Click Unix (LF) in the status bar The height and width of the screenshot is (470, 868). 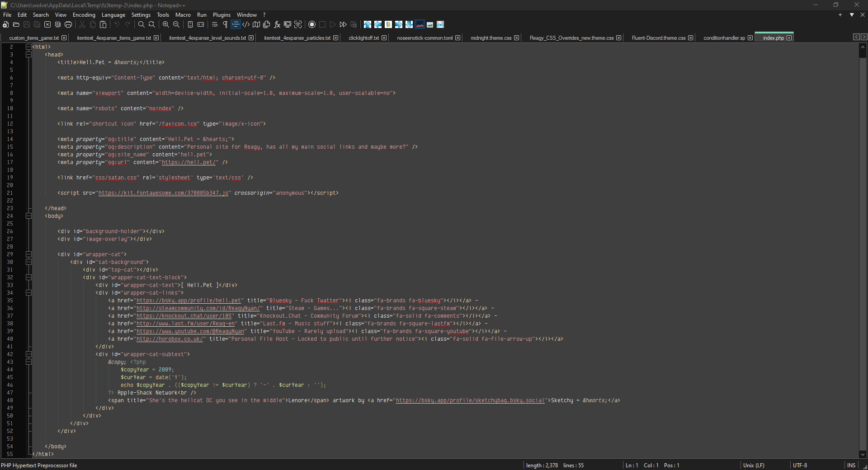(754, 465)
